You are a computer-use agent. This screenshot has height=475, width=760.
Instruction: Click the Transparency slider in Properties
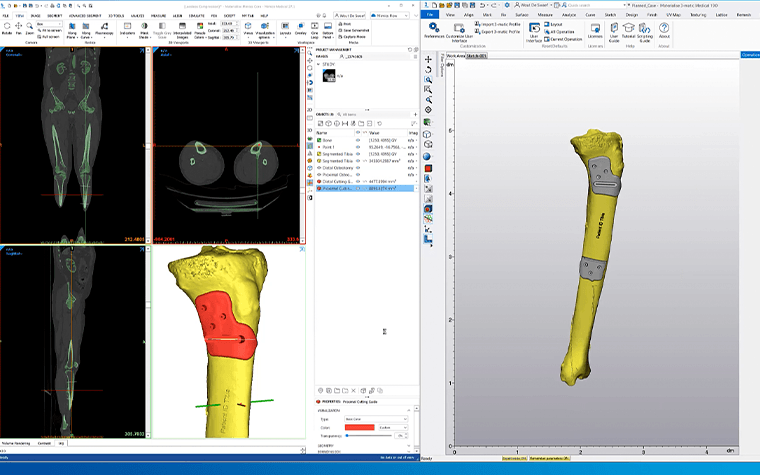[x=369, y=436]
